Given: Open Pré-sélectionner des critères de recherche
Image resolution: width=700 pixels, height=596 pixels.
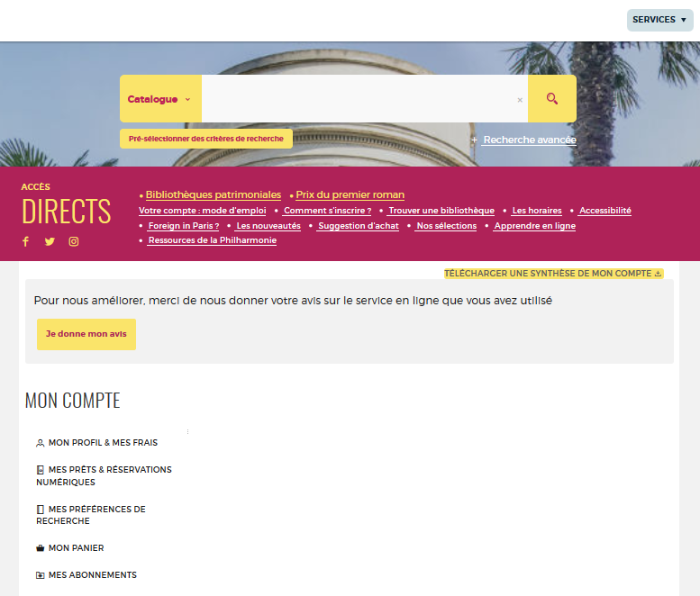Looking at the screenshot, I should [x=206, y=139].
